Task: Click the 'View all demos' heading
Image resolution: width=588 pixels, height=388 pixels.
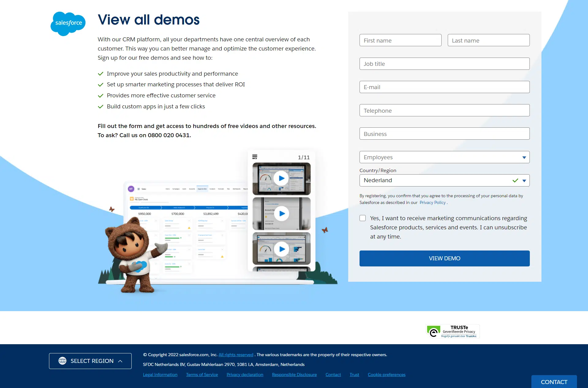Action: coord(149,20)
